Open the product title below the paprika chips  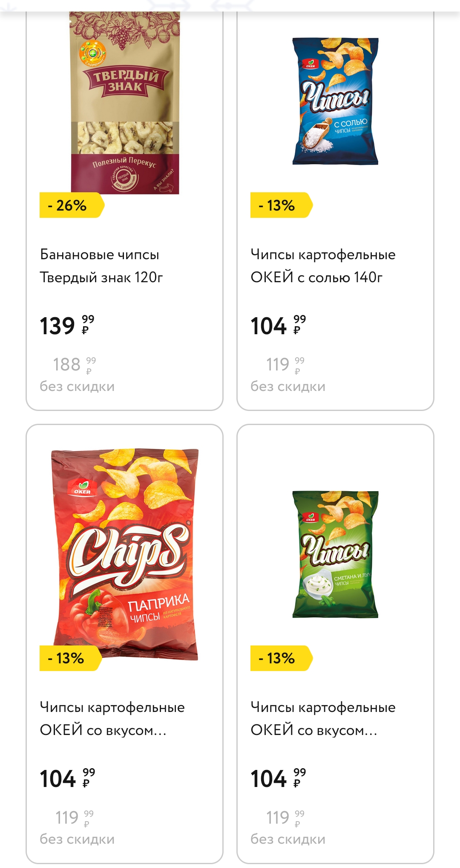click(112, 719)
